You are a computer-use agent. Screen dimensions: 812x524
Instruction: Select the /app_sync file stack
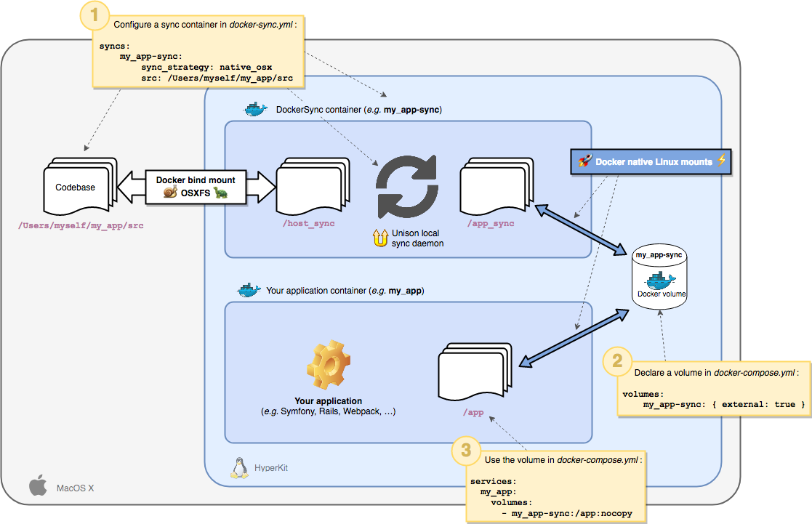click(497, 186)
